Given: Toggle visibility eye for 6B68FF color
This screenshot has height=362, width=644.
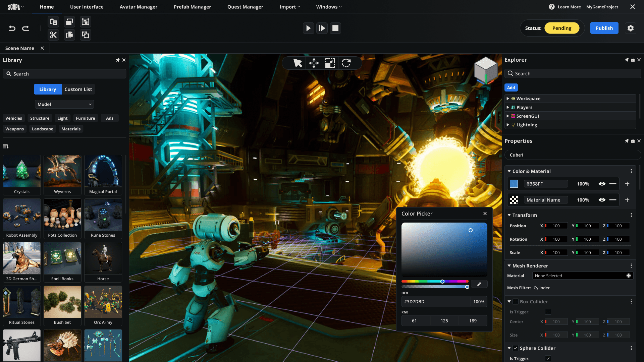Looking at the screenshot, I should tap(602, 184).
